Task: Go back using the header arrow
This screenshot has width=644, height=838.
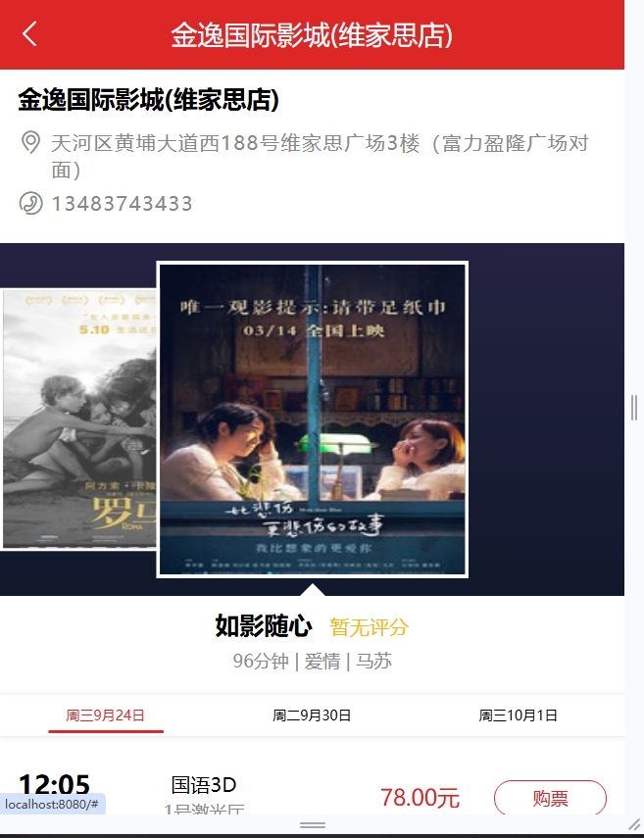Action: coord(30,34)
